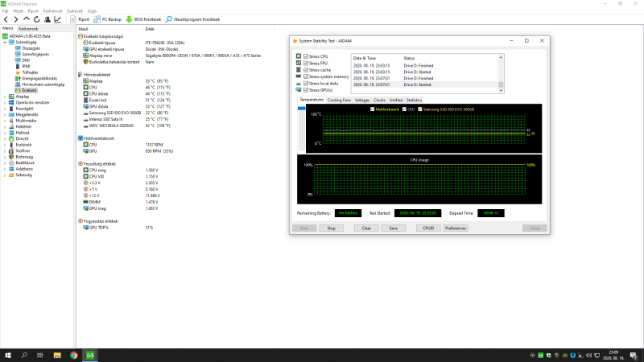Screen dimensions: 644x362
Task: Select the Érzékelő sensor icon item
Action: 18,90
